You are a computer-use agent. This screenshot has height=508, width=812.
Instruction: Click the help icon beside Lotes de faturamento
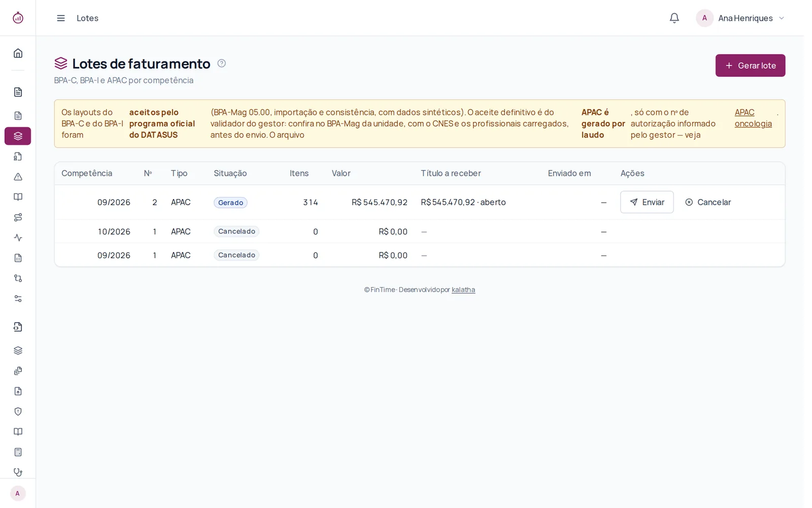pos(221,63)
